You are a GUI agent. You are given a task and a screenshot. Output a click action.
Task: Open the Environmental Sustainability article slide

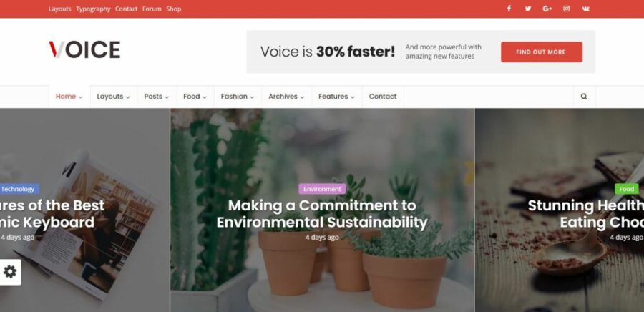(x=322, y=213)
